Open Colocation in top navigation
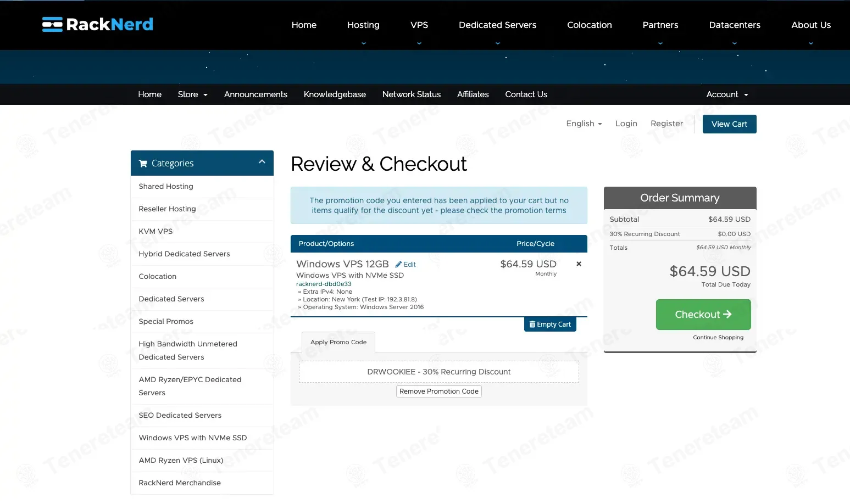 click(x=590, y=25)
